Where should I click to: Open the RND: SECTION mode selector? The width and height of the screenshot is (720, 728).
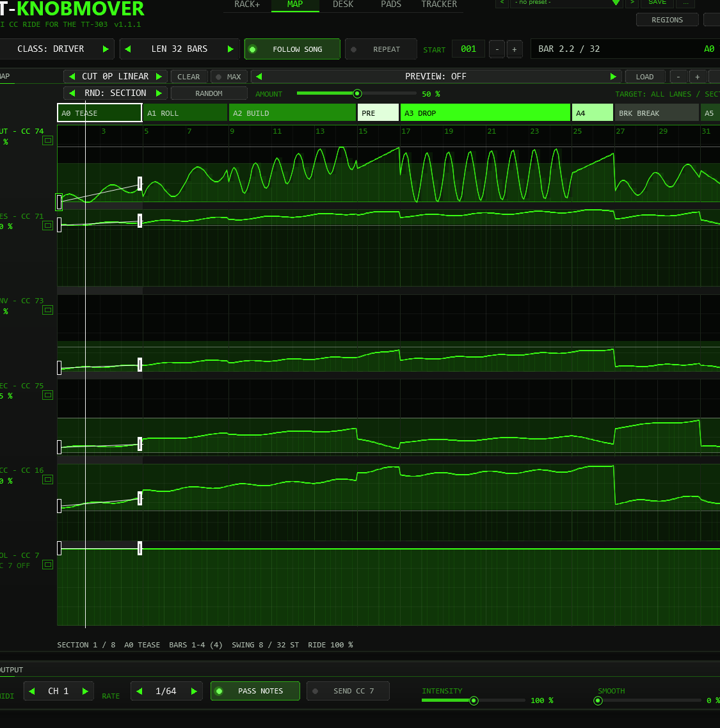coord(115,93)
